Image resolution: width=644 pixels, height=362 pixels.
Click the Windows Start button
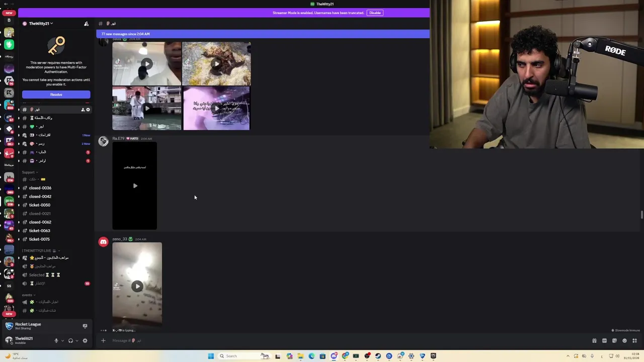(211, 356)
